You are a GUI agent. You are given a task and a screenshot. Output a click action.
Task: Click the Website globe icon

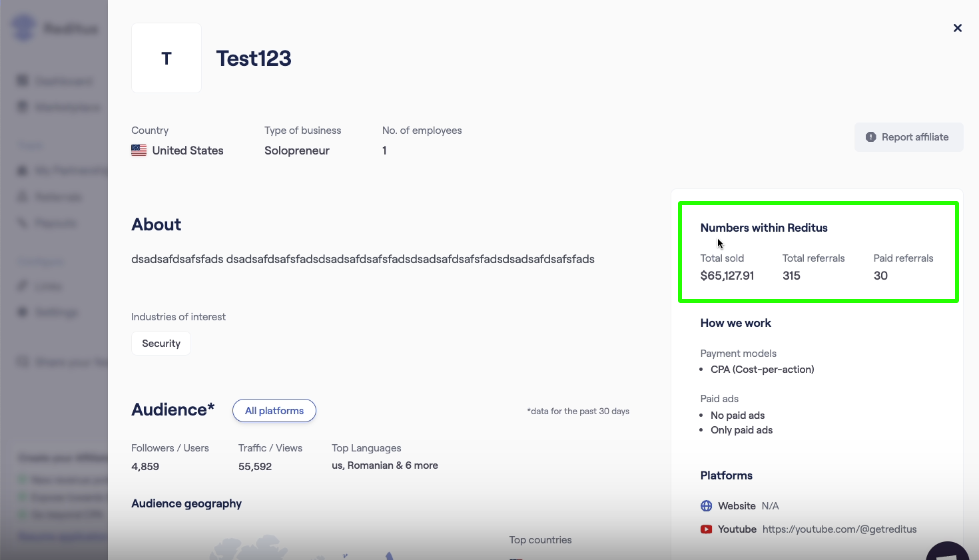pyautogui.click(x=706, y=505)
